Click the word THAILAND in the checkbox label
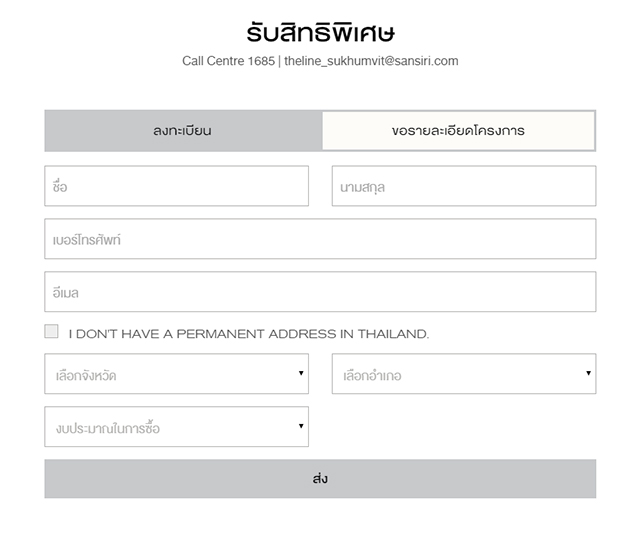The image size is (640, 539). pos(391,334)
